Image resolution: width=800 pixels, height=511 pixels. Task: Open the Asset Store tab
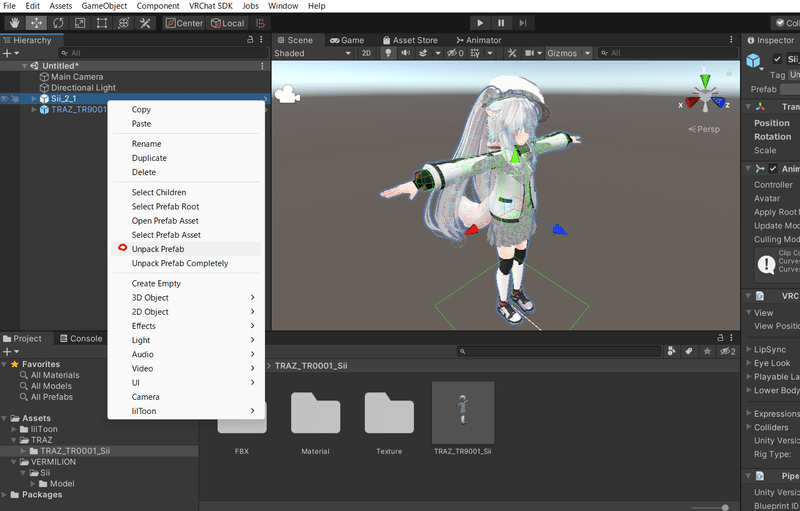(410, 40)
